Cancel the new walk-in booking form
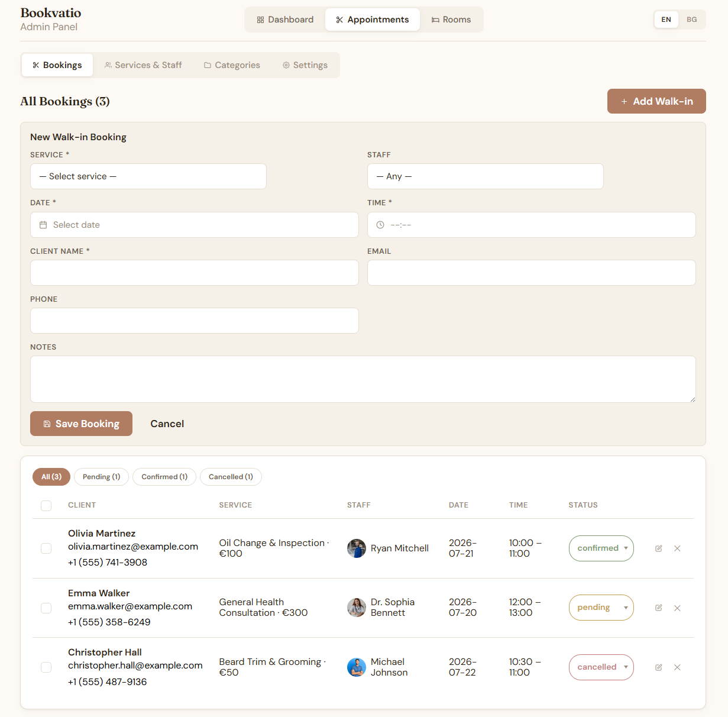The width and height of the screenshot is (728, 717). (x=167, y=424)
